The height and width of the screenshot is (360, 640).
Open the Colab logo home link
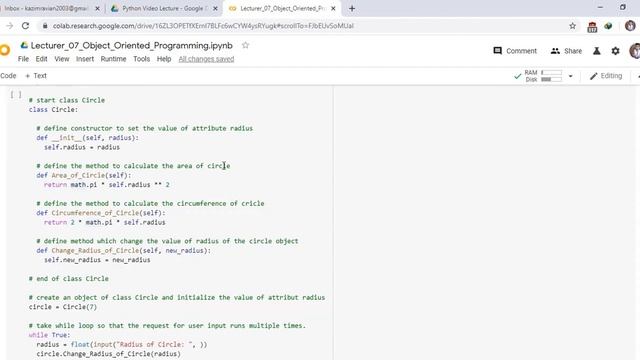click(x=4, y=50)
